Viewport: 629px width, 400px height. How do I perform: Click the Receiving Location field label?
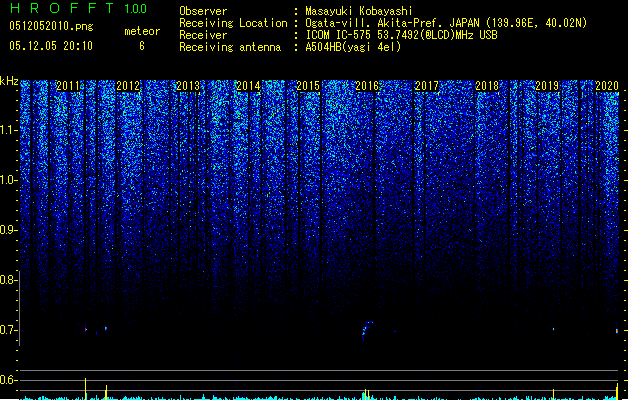pyautogui.click(x=233, y=23)
